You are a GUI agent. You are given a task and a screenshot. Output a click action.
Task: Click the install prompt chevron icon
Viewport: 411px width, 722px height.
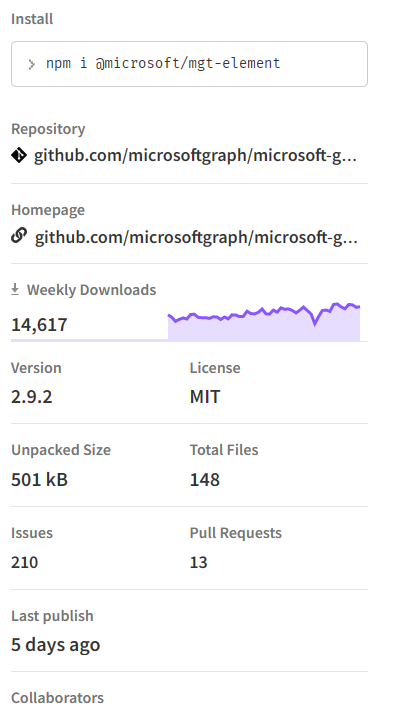(32, 64)
